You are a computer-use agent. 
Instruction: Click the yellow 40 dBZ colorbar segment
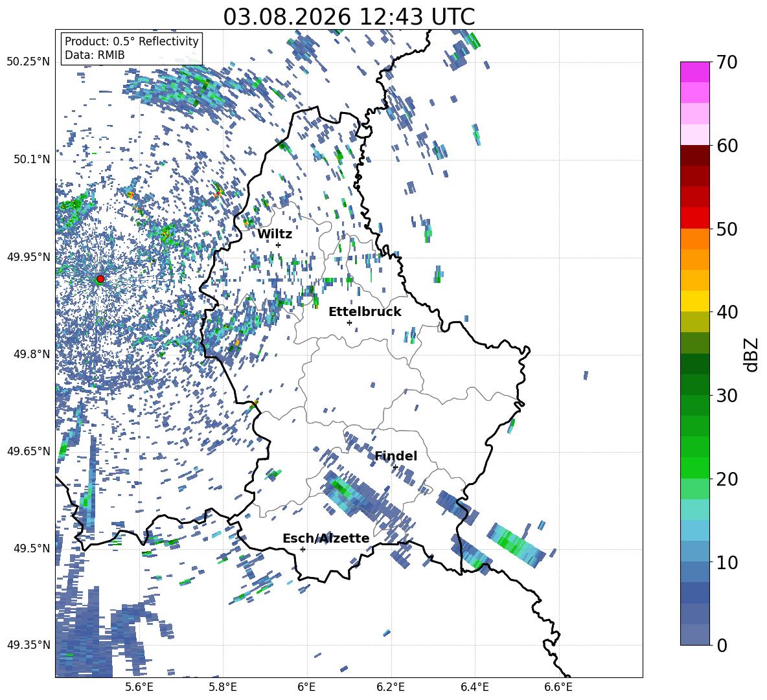[694, 301]
